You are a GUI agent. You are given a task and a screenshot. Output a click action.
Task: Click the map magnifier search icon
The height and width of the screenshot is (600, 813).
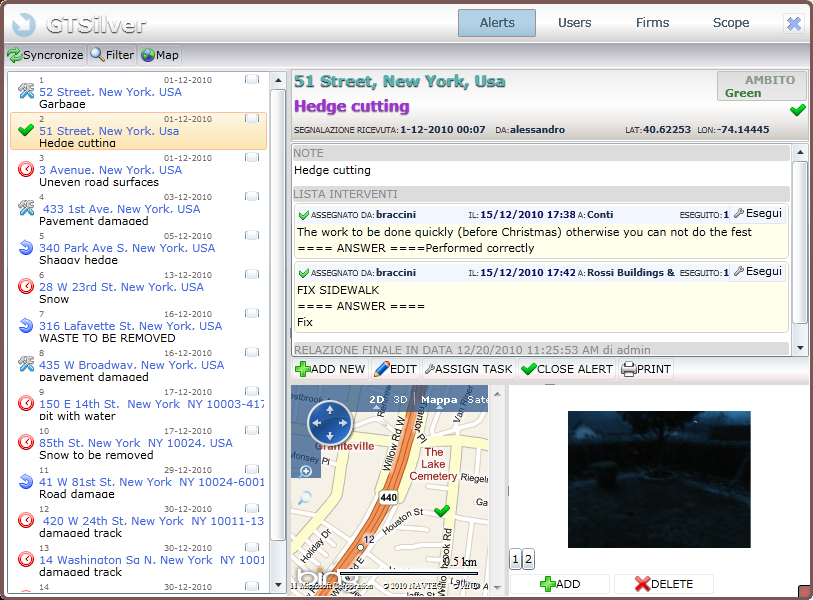coord(305,498)
